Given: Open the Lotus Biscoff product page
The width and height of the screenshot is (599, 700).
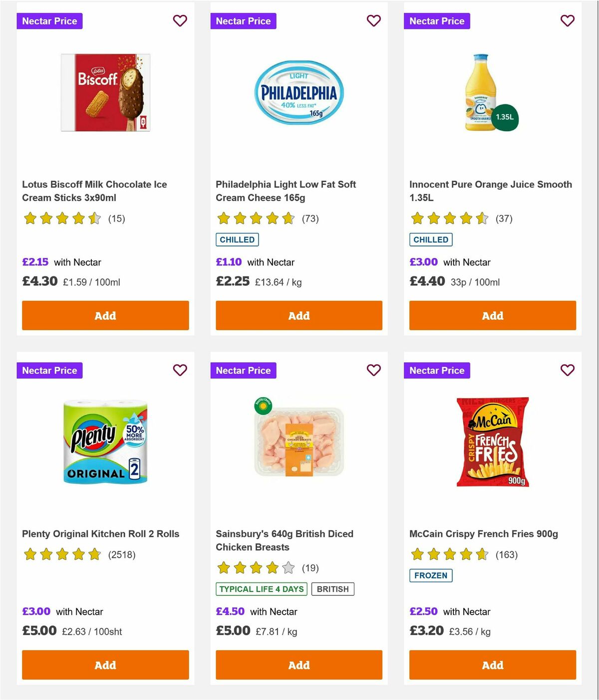Looking at the screenshot, I should point(95,191).
